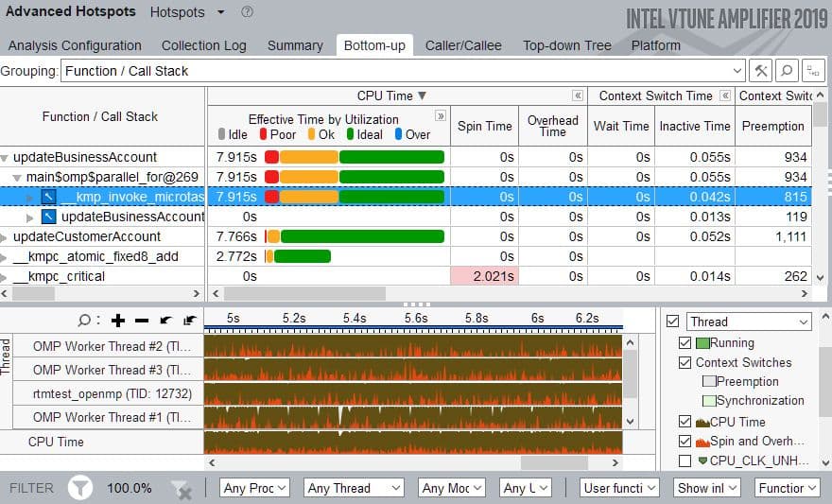This screenshot has height=504, width=832.
Task: Collapse the updateBusinessAccount tree row
Action: click(6, 158)
